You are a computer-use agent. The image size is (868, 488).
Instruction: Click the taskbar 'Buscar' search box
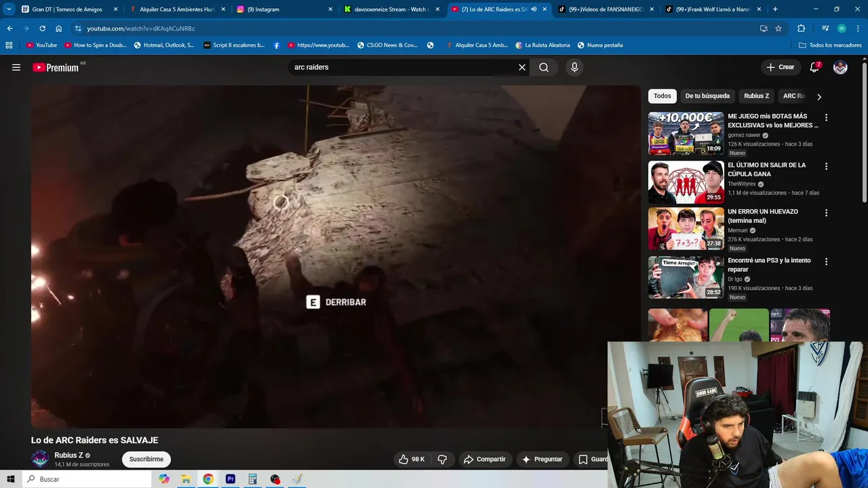87,479
